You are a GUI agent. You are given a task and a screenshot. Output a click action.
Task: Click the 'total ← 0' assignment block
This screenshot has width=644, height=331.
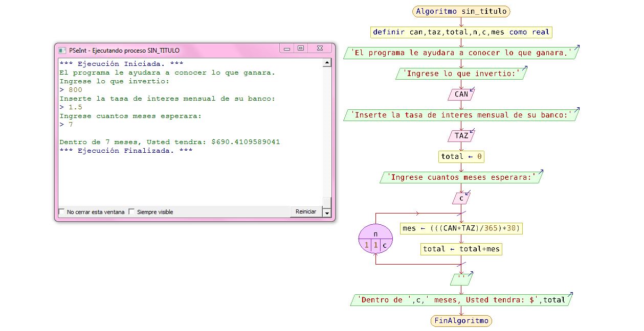461,156
